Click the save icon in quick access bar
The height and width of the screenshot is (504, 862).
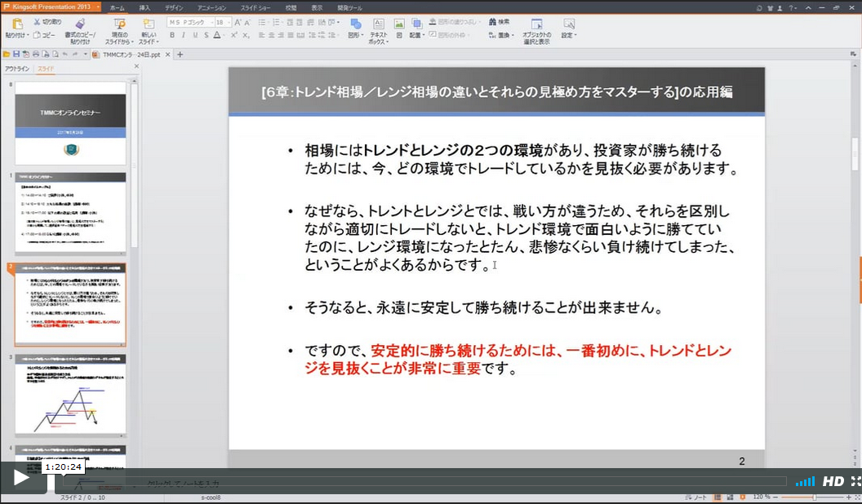(16, 55)
